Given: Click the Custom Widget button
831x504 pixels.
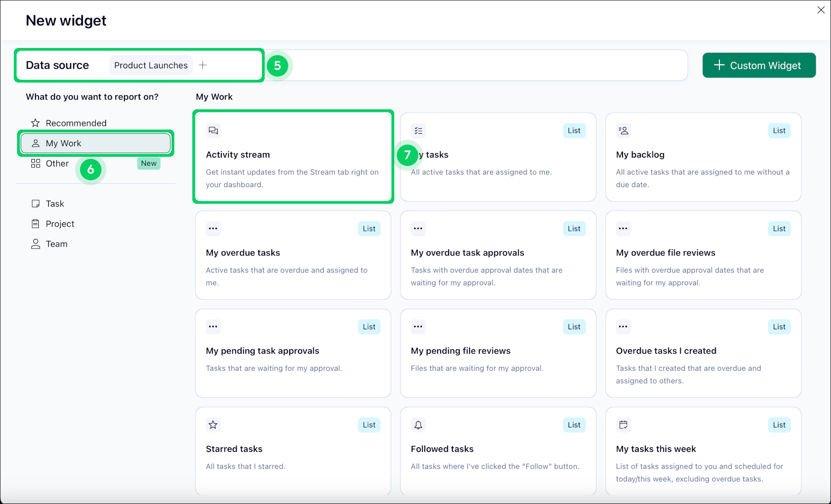Looking at the screenshot, I should (759, 65).
